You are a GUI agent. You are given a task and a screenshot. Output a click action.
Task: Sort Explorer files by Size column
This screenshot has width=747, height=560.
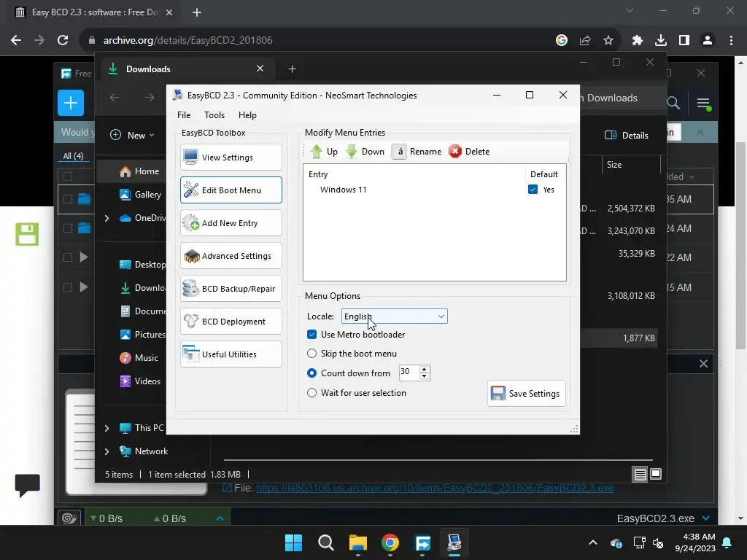coord(614,165)
